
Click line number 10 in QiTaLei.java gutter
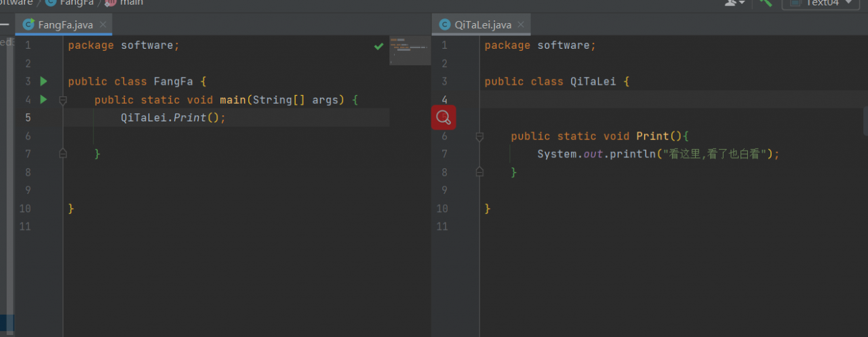click(x=441, y=209)
